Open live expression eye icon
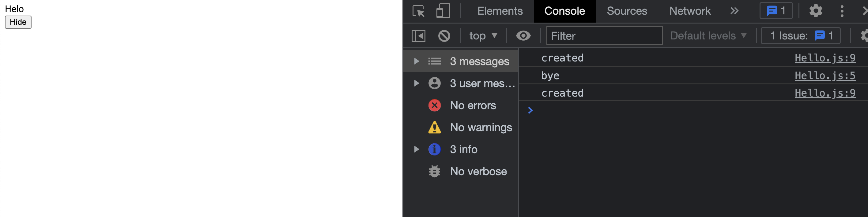This screenshot has height=217, width=868. coord(523,36)
